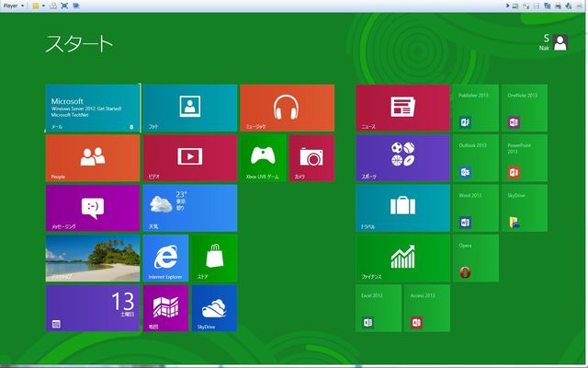Open the Player menu dropdown

tap(14, 6)
